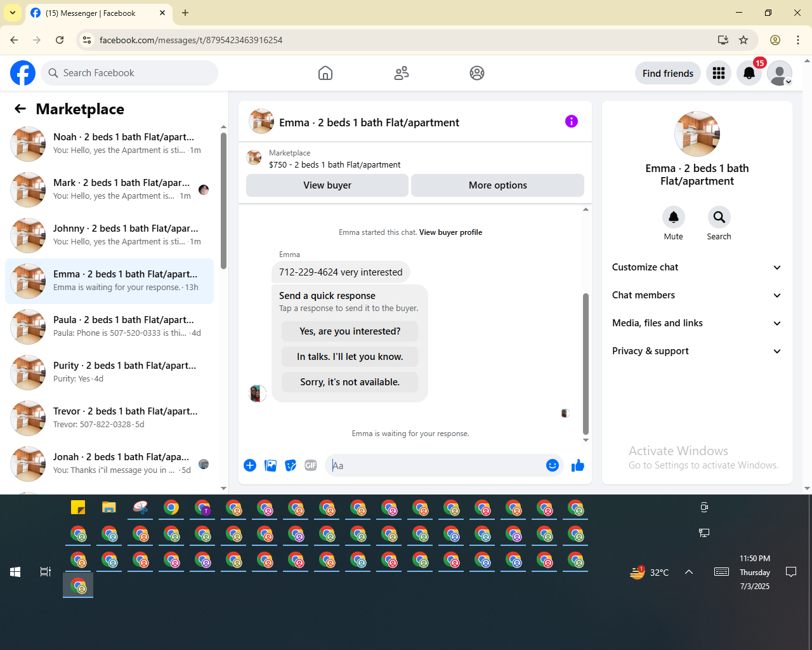Screen dimensions: 812x650
Task: Choose a sticker in the composer
Action: (x=291, y=465)
